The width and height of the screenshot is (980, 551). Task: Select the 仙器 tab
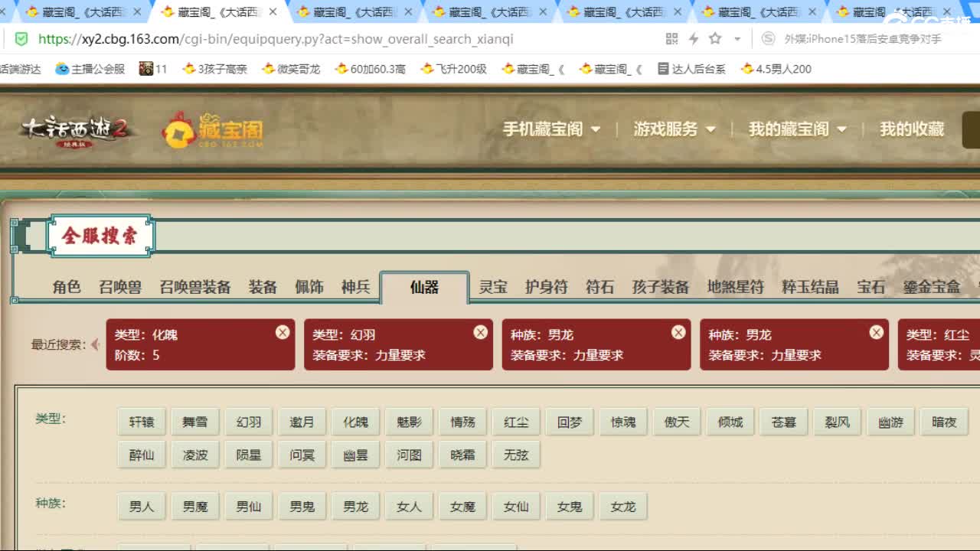tap(424, 288)
